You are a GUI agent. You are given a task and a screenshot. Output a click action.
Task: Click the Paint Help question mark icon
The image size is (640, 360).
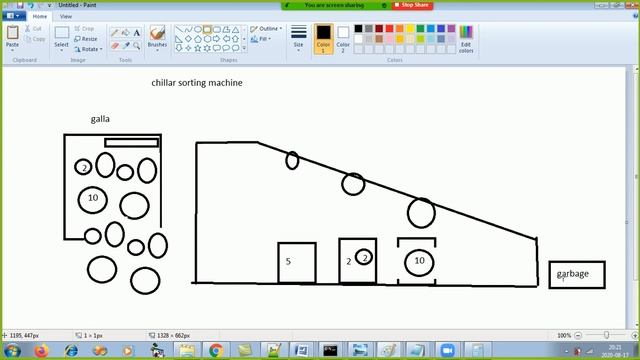[636, 16]
